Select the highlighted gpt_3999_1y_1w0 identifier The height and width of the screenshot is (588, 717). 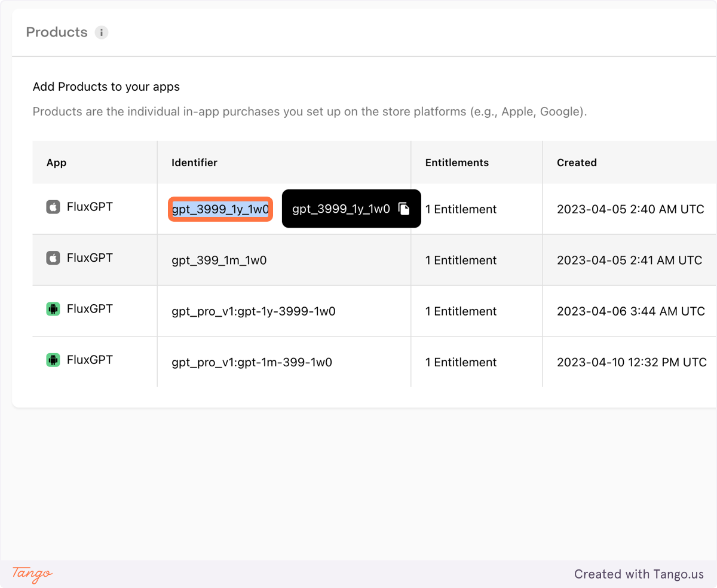pos(220,209)
